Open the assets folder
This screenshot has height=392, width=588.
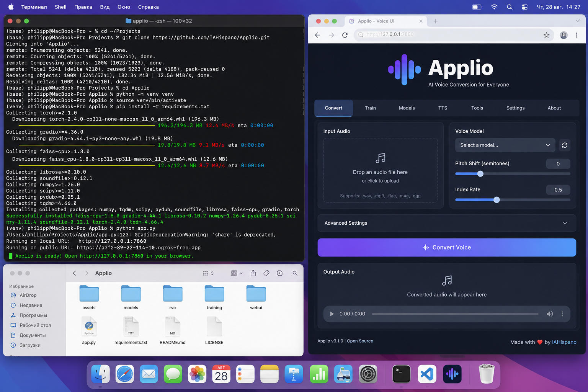point(89,297)
